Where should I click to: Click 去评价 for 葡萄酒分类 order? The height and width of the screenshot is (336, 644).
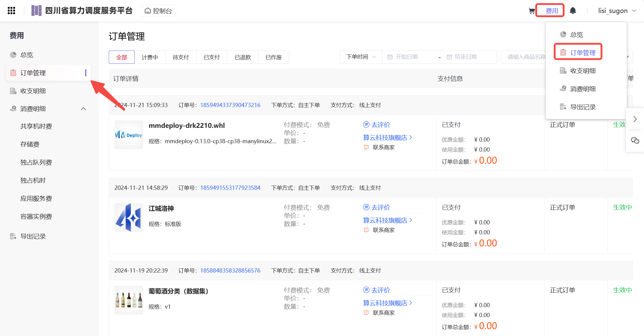click(x=377, y=290)
